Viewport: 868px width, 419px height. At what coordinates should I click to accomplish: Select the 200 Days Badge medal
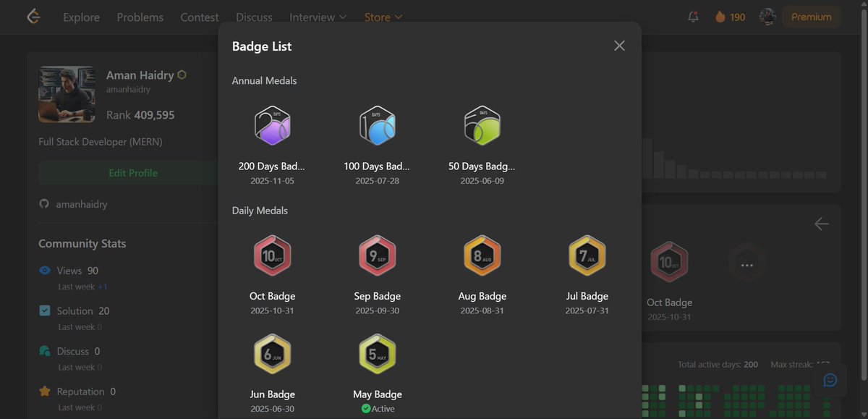[x=272, y=124]
